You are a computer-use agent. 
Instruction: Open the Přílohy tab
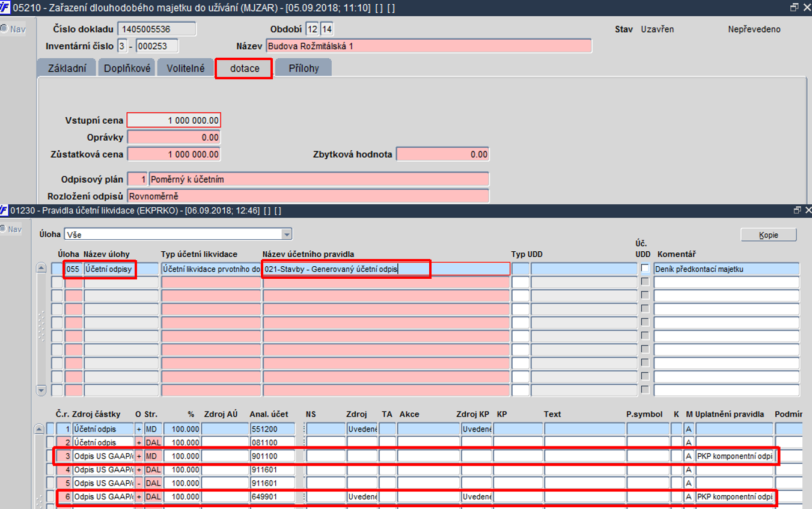(304, 68)
